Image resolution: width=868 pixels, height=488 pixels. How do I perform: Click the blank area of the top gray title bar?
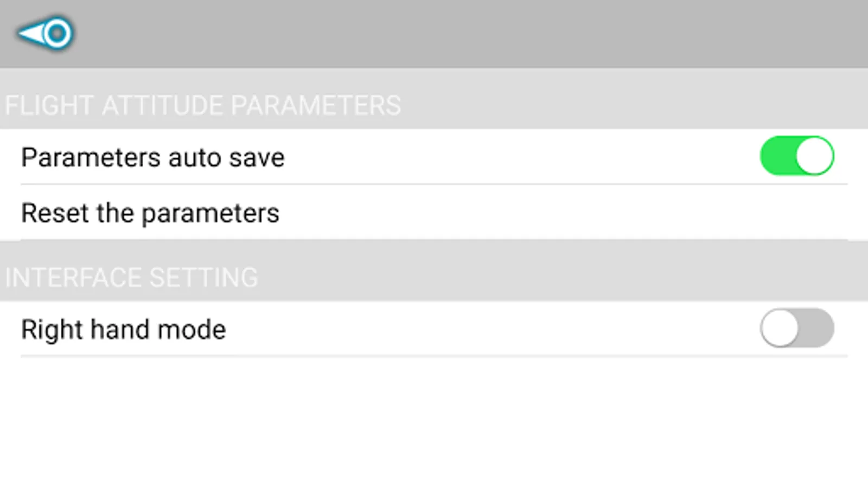tap(434, 34)
